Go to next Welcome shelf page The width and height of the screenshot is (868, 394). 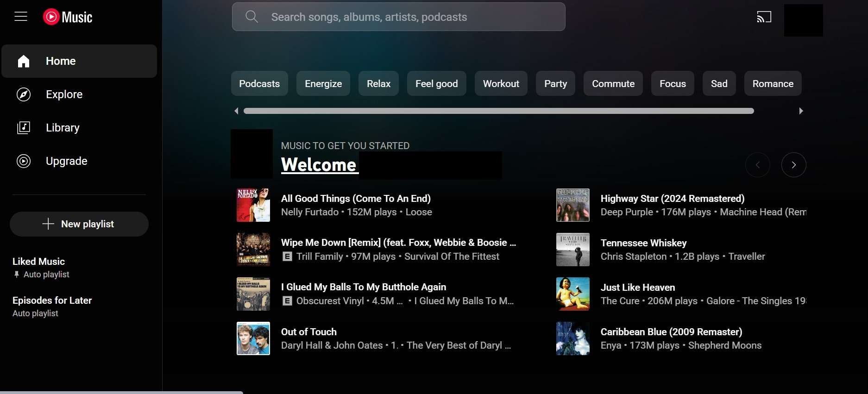click(x=793, y=165)
